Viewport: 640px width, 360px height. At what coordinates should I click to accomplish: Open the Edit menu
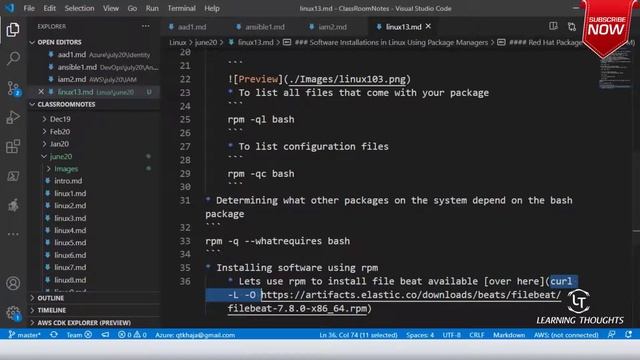click(x=49, y=8)
